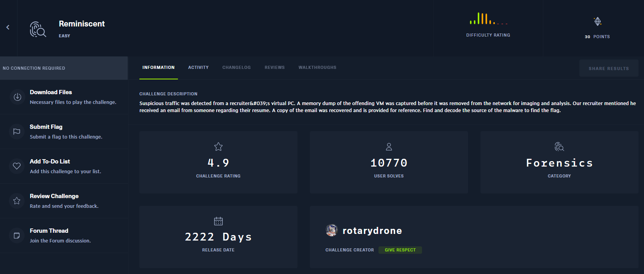Click the Download Files arrow icon

[x=17, y=97]
